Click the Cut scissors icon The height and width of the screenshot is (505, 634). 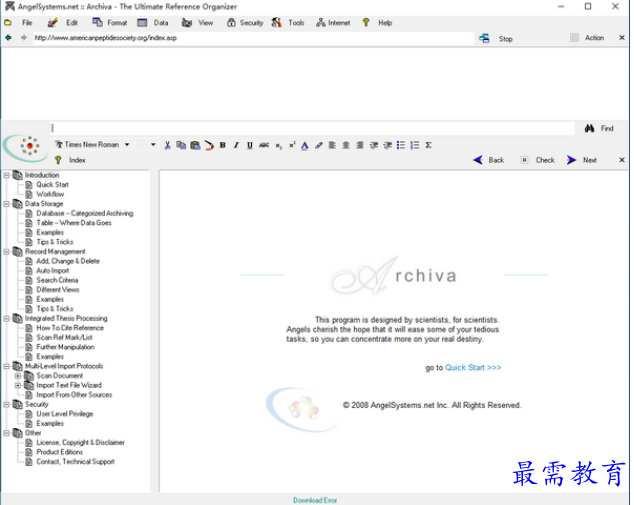tap(167, 145)
